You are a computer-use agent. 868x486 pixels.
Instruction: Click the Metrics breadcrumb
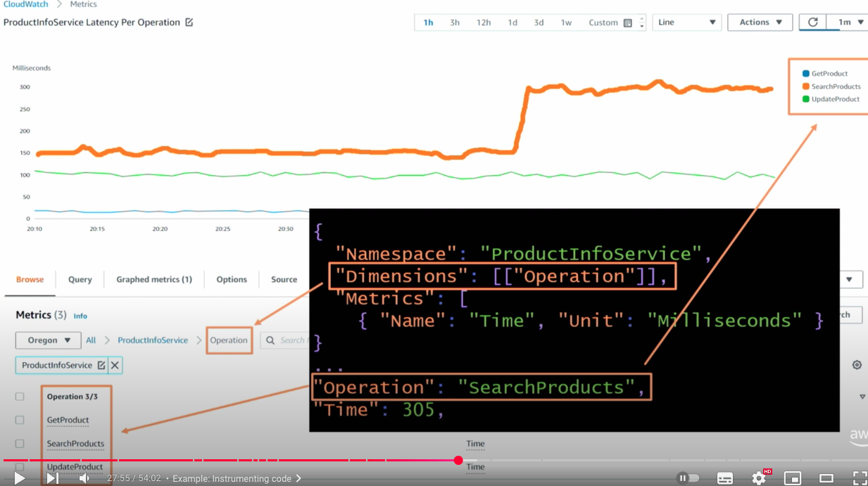[83, 4]
